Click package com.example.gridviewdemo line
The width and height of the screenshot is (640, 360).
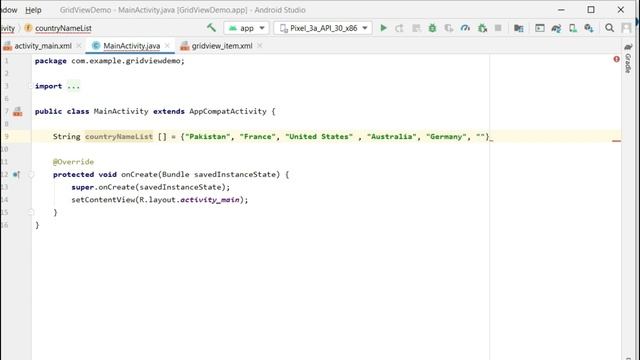110,61
